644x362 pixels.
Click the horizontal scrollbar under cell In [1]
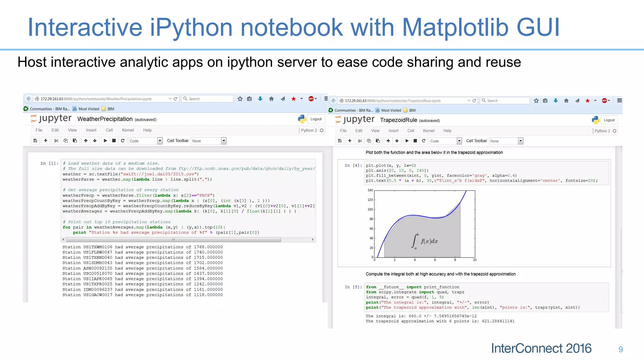[173, 239]
